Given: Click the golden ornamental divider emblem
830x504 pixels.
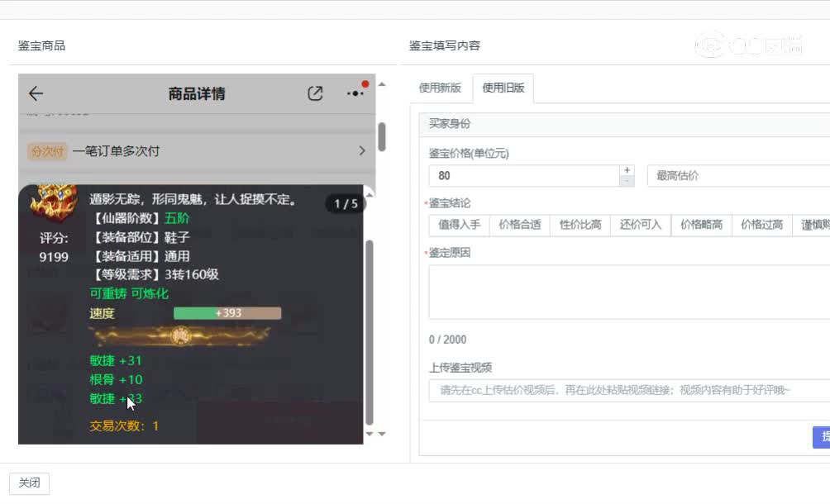Looking at the screenshot, I should point(180,335).
